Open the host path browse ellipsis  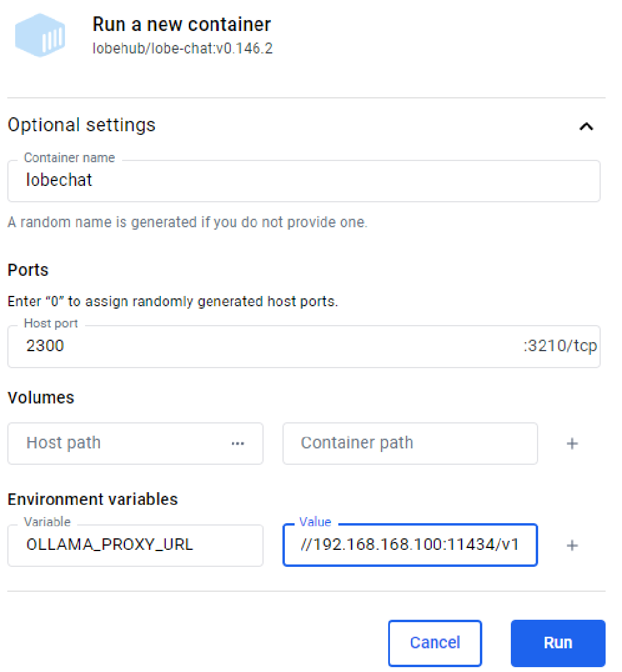(238, 444)
